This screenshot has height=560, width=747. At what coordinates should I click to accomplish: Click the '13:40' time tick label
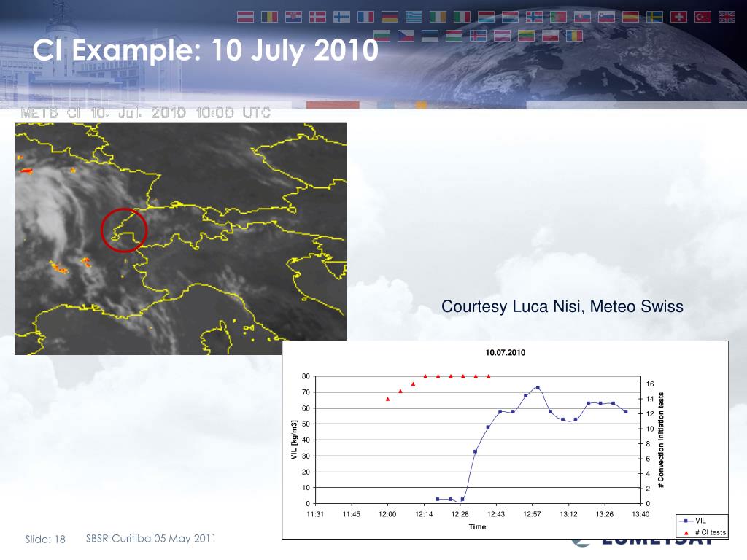pyautogui.click(x=640, y=514)
